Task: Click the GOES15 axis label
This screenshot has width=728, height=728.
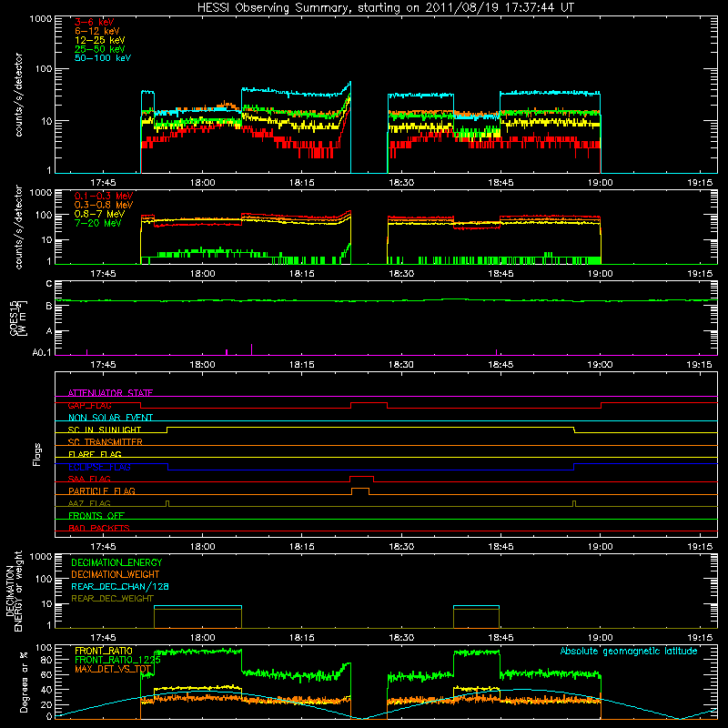Action: tap(18, 318)
